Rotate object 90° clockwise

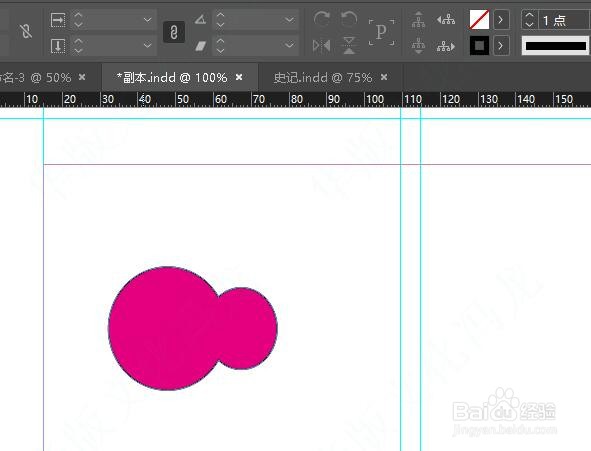pyautogui.click(x=322, y=19)
